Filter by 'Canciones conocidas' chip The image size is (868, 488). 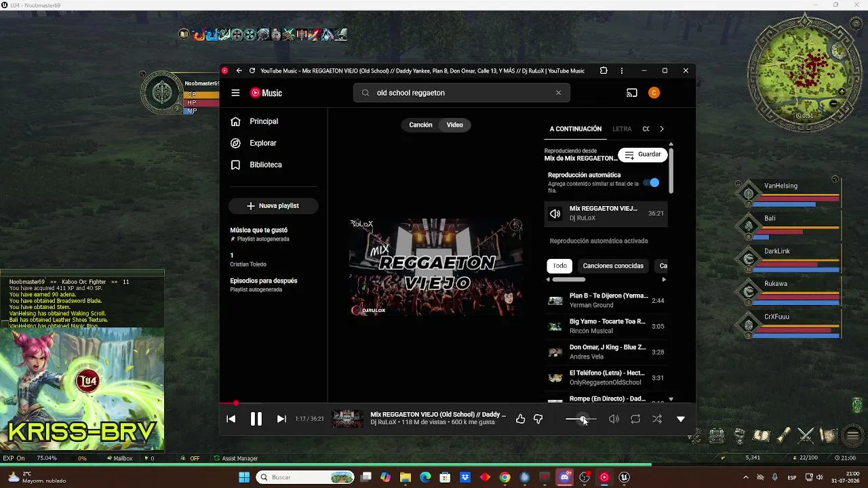(x=613, y=266)
